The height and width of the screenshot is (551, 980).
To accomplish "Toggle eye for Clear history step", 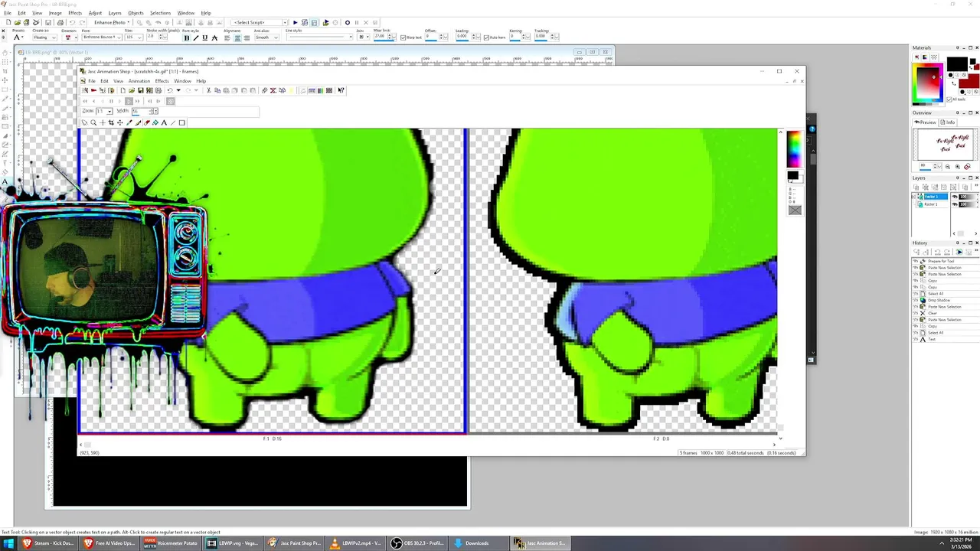I will pos(914,313).
